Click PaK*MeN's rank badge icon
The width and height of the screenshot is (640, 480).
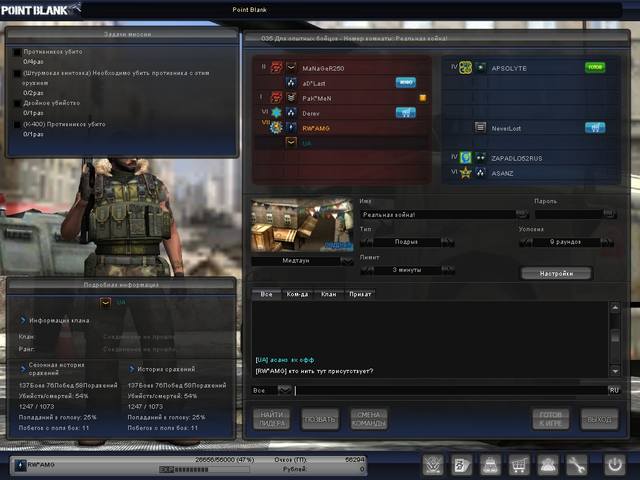coord(291,98)
